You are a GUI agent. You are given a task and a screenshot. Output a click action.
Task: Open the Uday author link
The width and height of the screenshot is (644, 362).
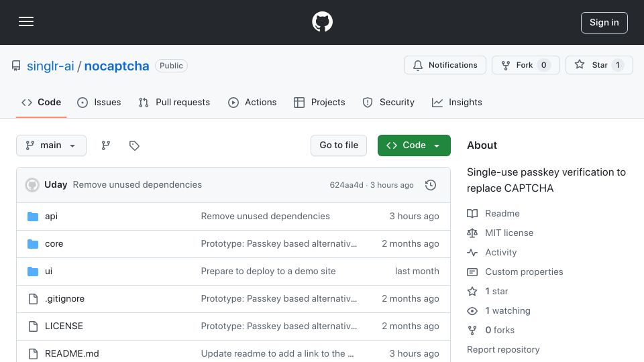pos(56,185)
